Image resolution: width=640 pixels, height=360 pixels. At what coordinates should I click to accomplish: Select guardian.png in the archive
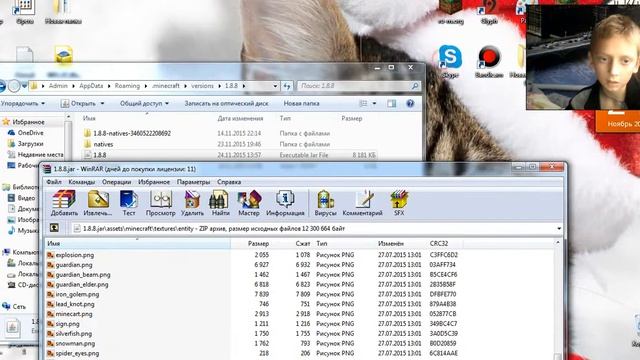(73, 265)
